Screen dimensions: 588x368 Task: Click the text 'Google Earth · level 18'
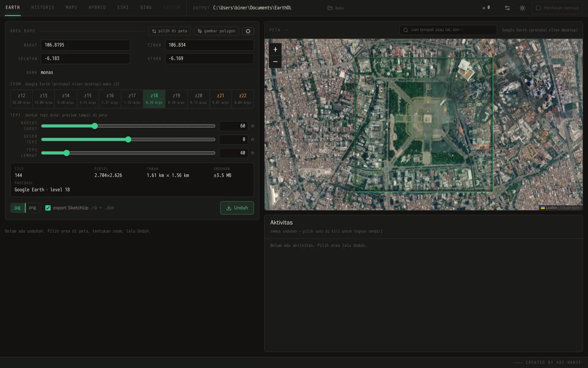click(42, 190)
